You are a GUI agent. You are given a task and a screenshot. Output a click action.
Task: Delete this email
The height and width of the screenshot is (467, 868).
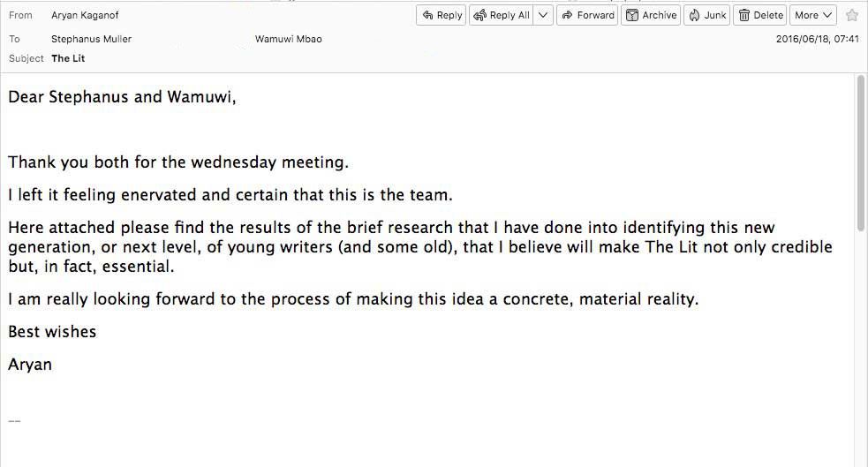click(x=760, y=15)
